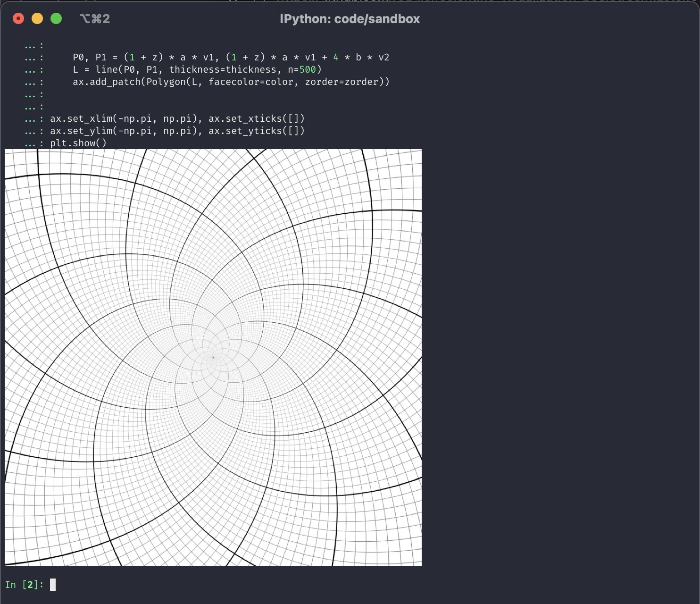Click the ⌥⌘2 shortcut label in title bar
The image size is (700, 604).
click(x=95, y=19)
